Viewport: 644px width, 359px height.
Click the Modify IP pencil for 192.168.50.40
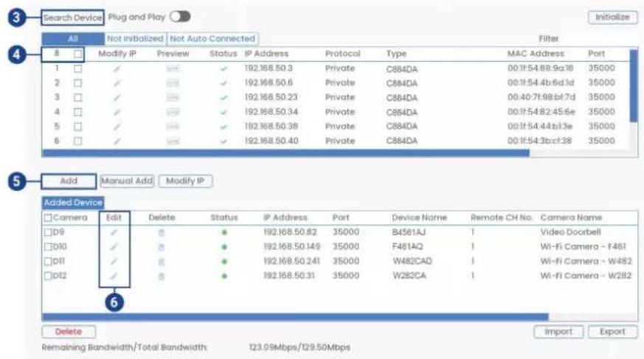(117, 141)
